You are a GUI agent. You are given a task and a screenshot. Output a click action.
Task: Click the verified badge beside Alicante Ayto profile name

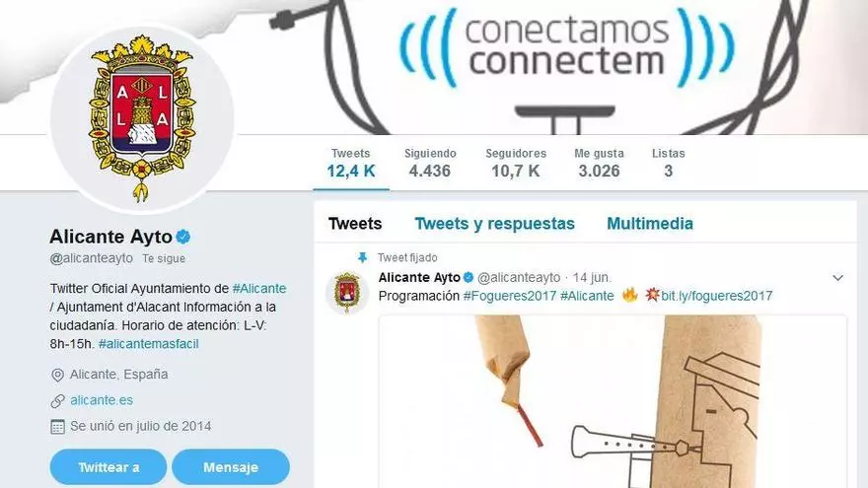[183, 237]
